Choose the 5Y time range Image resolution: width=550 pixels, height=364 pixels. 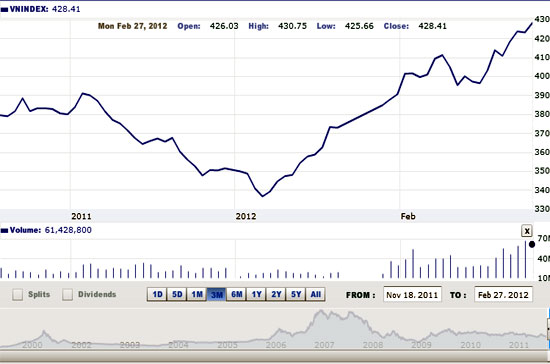296,294
